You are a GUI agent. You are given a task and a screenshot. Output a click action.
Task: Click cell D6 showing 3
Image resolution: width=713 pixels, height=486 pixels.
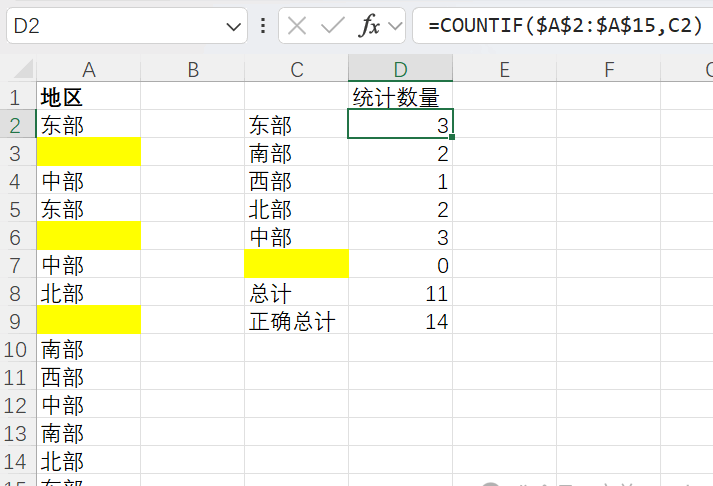(401, 237)
